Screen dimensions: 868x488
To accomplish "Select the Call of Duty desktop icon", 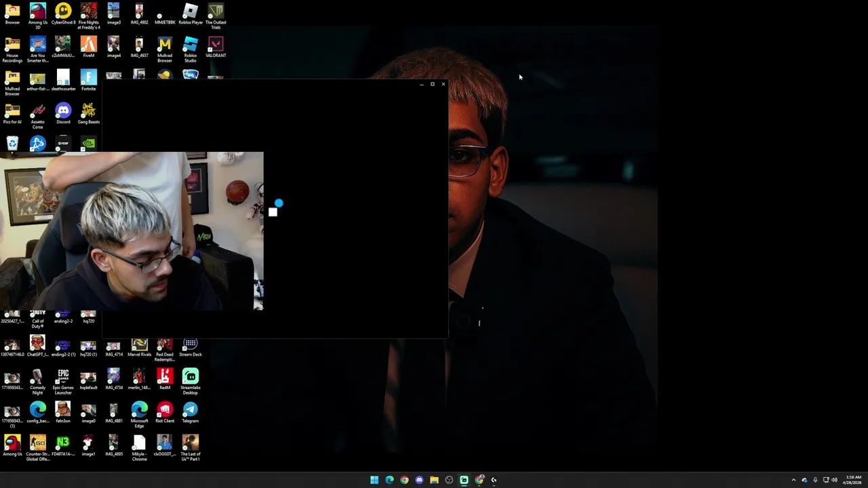I will (37, 319).
